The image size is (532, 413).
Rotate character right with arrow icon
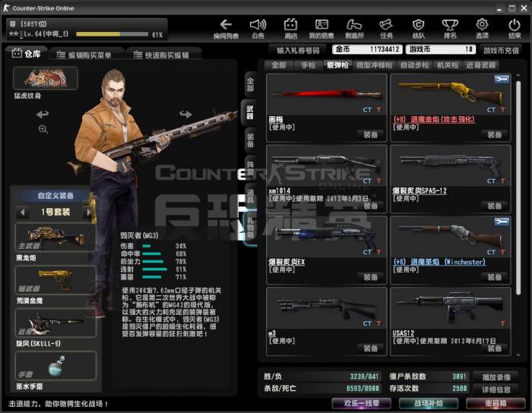(186, 114)
